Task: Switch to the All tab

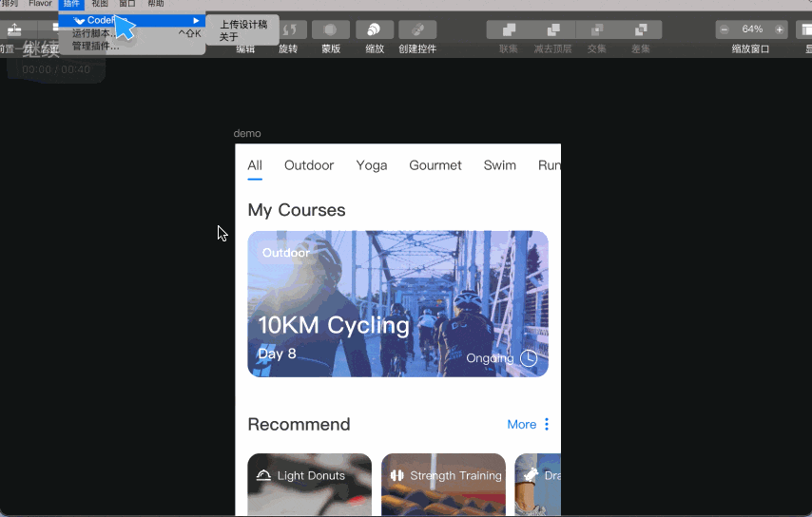Action: [x=255, y=165]
